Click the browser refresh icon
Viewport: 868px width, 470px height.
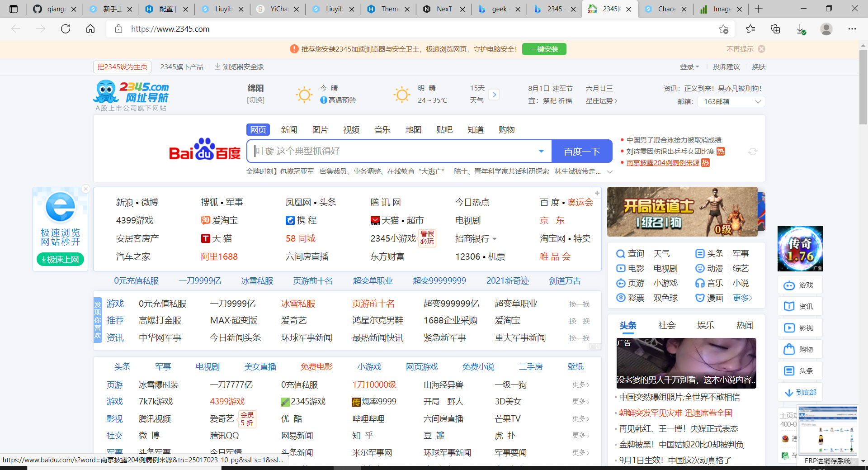pos(66,29)
